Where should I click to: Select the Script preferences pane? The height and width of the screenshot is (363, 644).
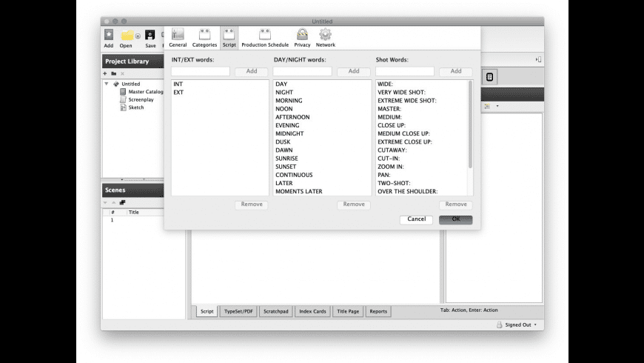tap(229, 38)
